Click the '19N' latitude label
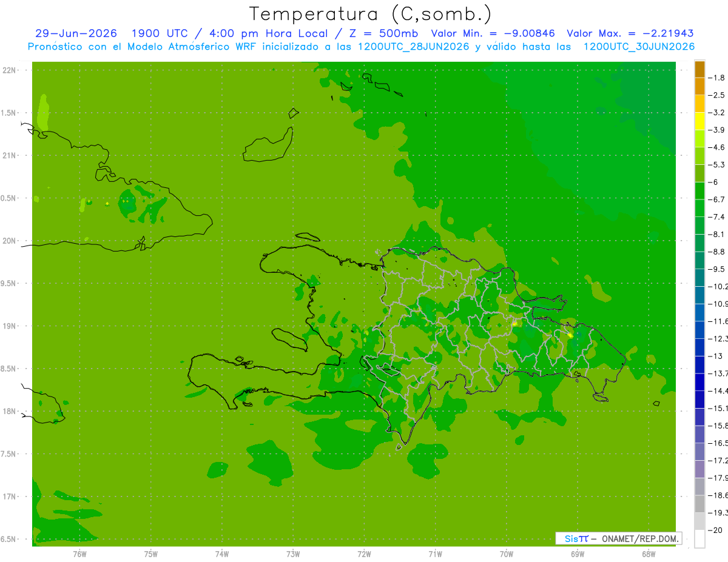728x562 pixels. pyautogui.click(x=10, y=326)
